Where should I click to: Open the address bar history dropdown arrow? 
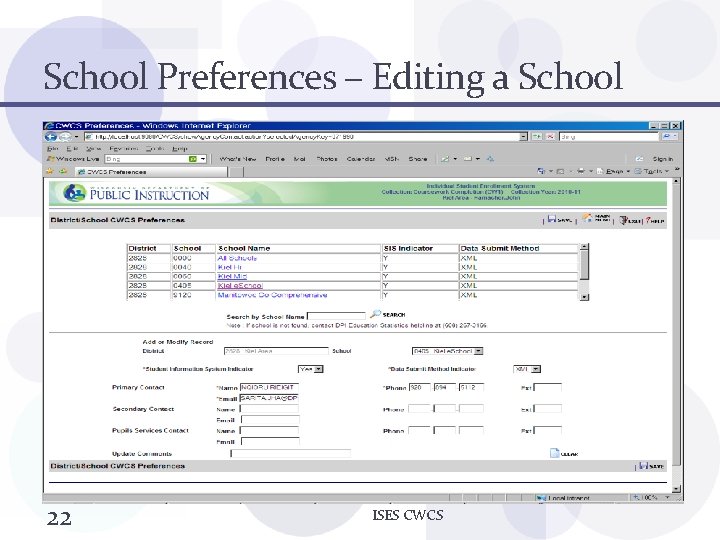[x=523, y=137]
